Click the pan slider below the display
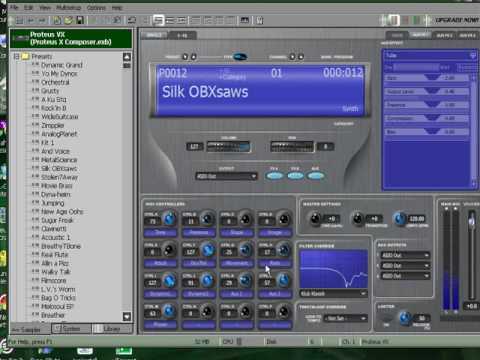This screenshot has width=480, height=360. pyautogui.click(x=292, y=146)
